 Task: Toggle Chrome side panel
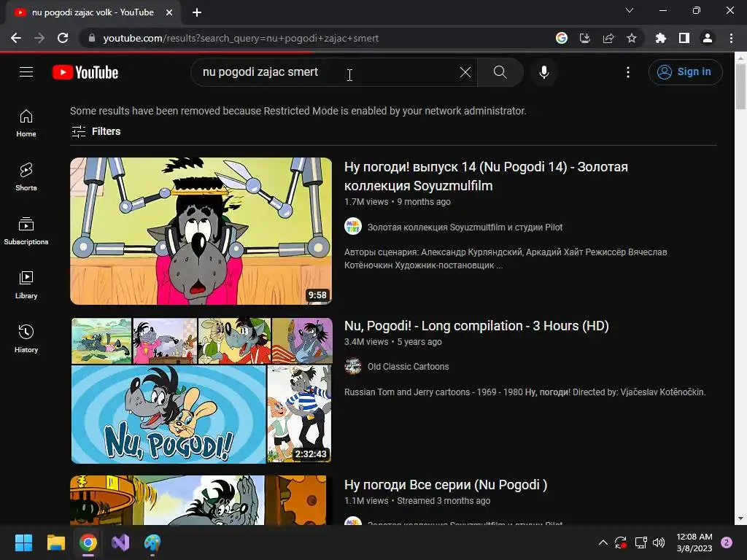coord(684,38)
